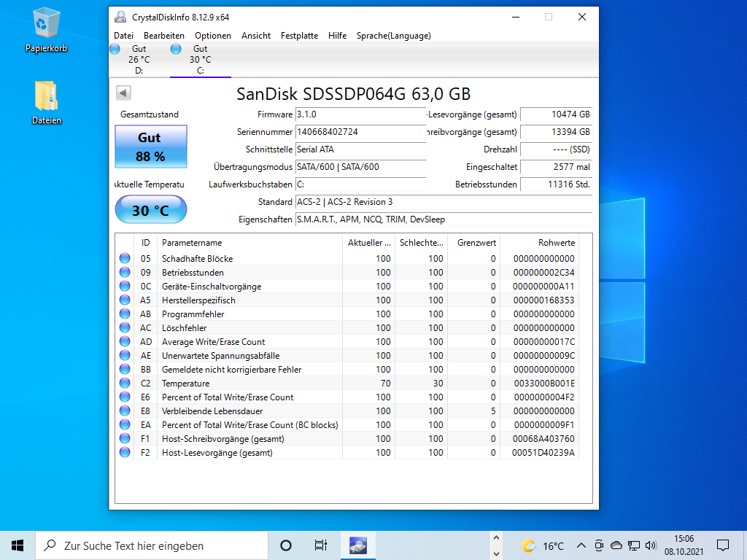747x560 pixels.
Task: Click status orb for Betriebsstunden attribute row
Action: pyautogui.click(x=125, y=272)
